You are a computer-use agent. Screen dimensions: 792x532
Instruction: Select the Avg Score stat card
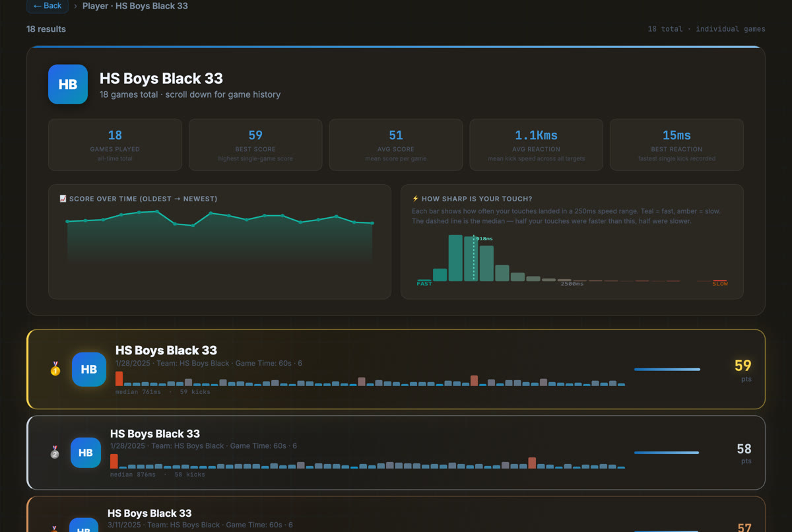[396, 145]
